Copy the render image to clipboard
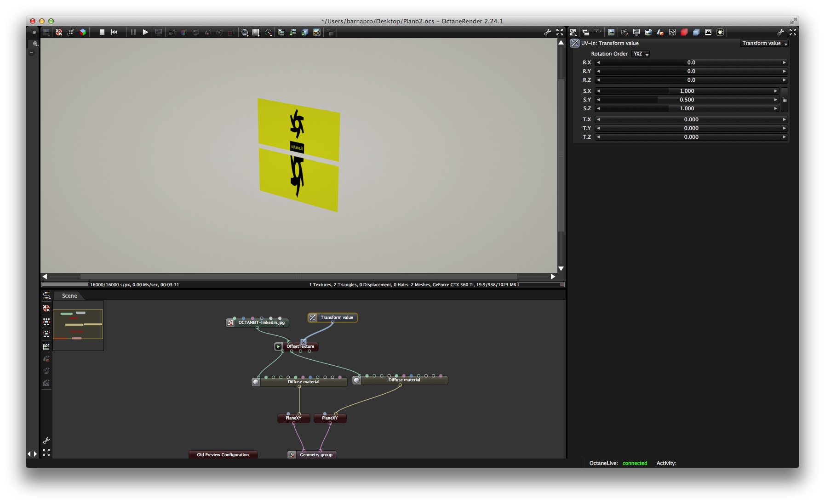 click(x=281, y=32)
